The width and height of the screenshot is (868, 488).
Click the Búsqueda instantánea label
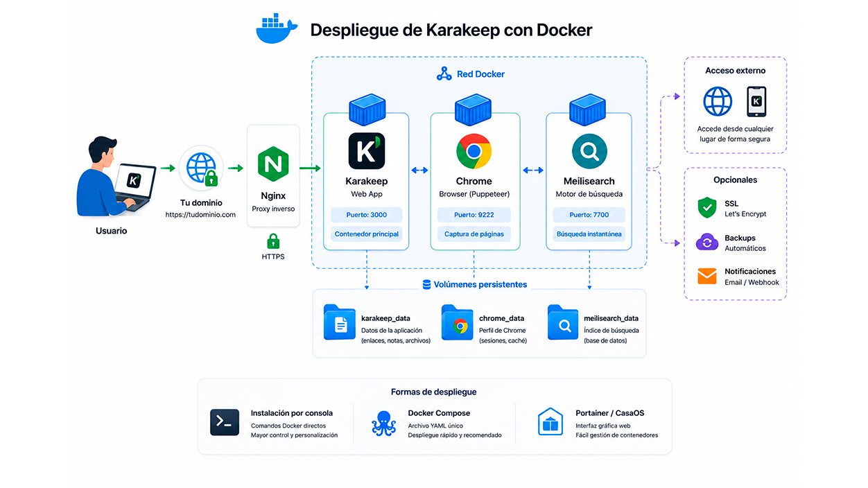click(589, 234)
